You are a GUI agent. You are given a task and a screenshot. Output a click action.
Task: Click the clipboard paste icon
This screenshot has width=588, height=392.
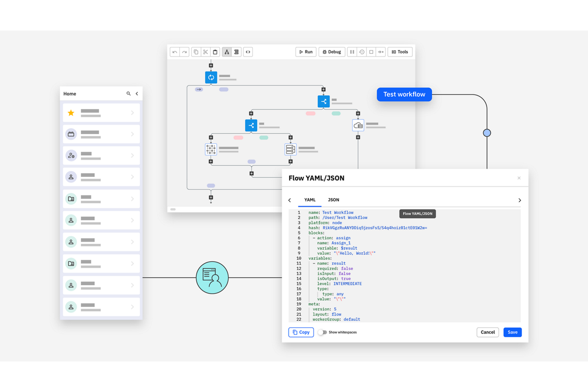pos(215,52)
